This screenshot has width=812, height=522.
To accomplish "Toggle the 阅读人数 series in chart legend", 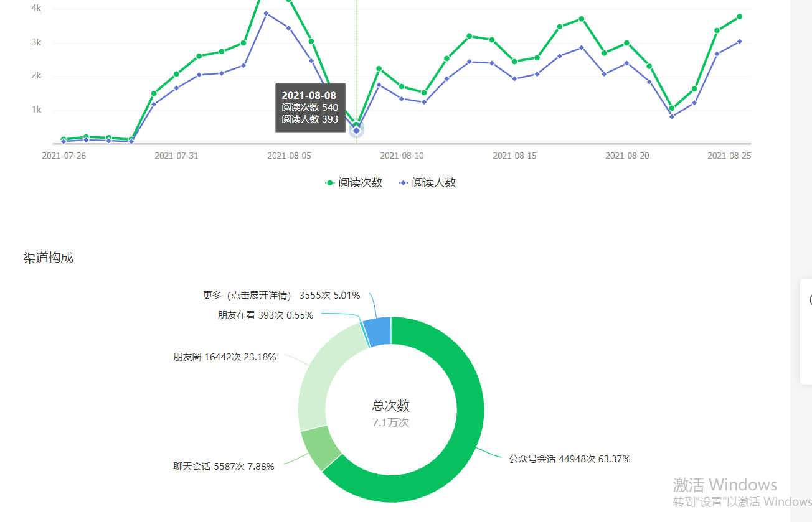I will point(427,183).
